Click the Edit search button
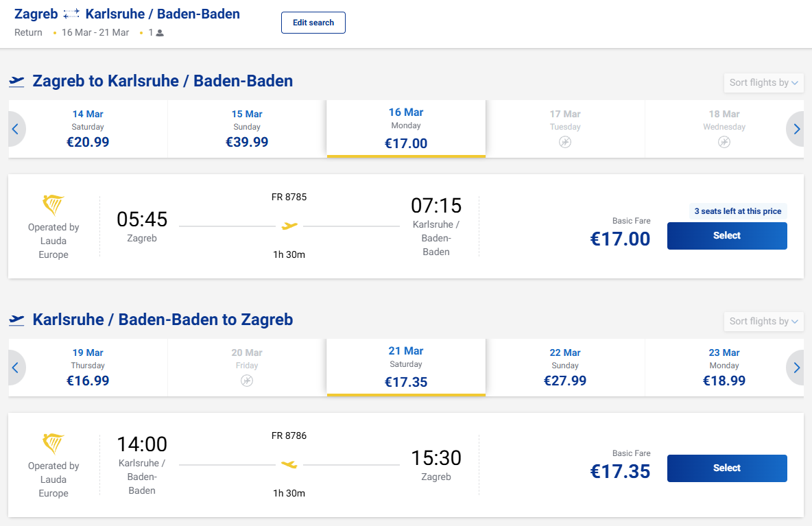 [313, 23]
